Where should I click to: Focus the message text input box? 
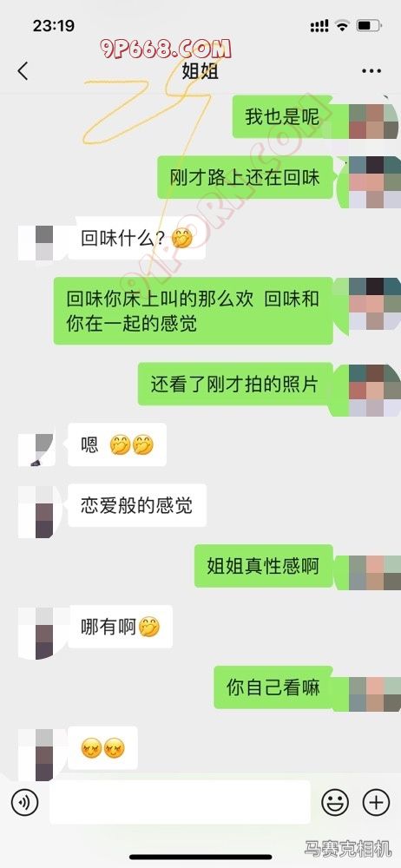tap(180, 802)
